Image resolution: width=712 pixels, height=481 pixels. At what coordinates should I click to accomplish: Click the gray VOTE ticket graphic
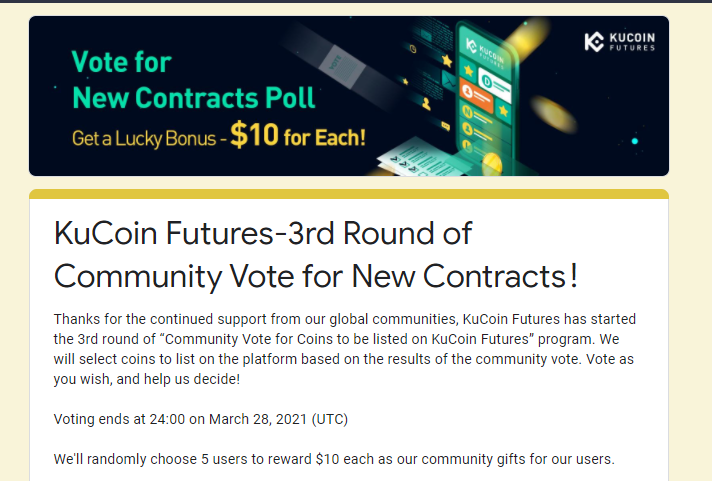(341, 65)
